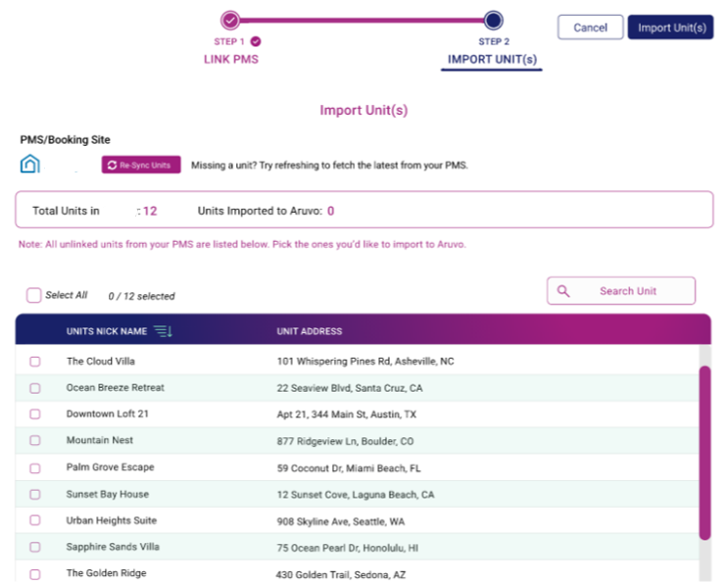The image size is (728, 585).
Task: Click the Step 2 circle indicator
Action: point(493,21)
